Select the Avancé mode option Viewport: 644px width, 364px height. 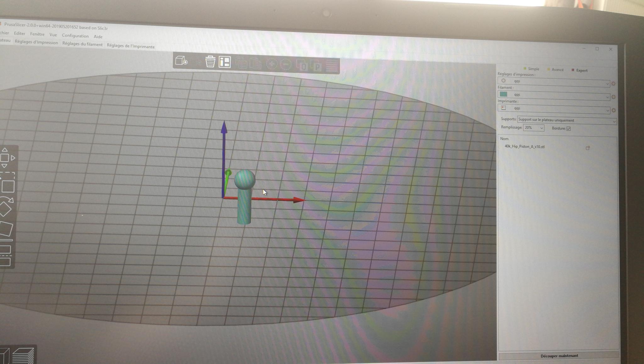[x=555, y=70]
